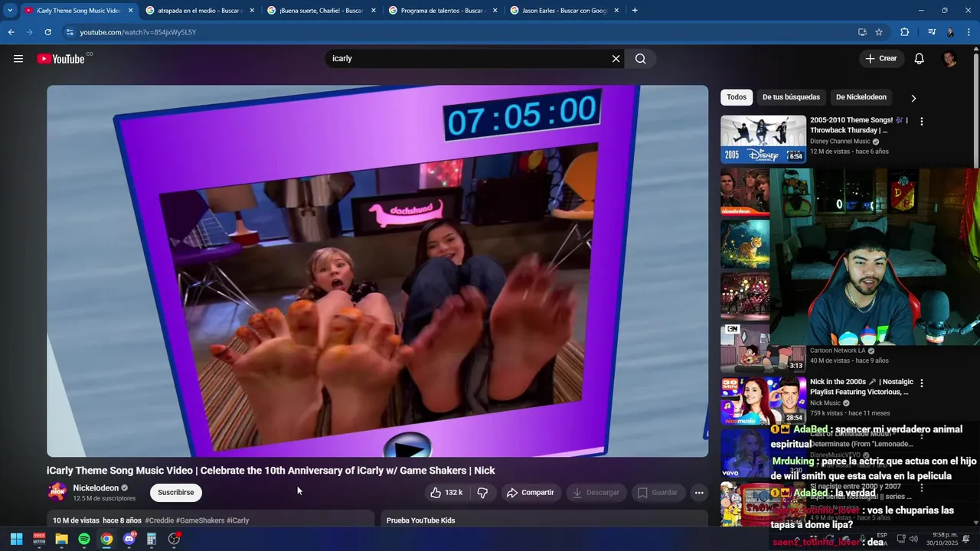This screenshot has width=980, height=551.
Task: Click the Nick in the 2000s title
Action: pyautogui.click(x=861, y=387)
